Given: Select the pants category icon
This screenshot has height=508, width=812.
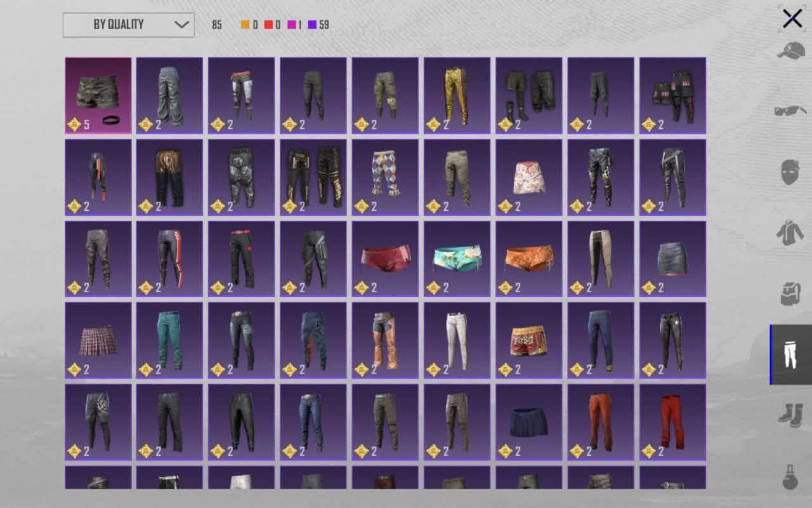Looking at the screenshot, I should 790,354.
